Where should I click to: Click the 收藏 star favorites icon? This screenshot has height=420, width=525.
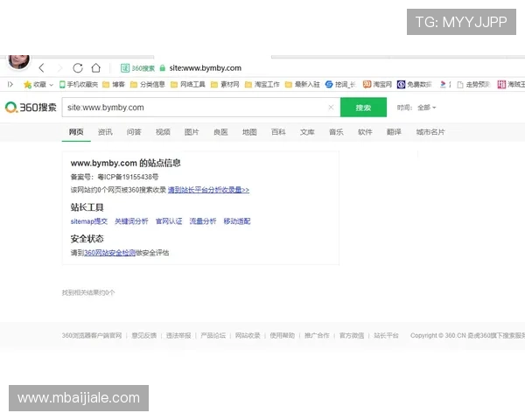pyautogui.click(x=27, y=84)
